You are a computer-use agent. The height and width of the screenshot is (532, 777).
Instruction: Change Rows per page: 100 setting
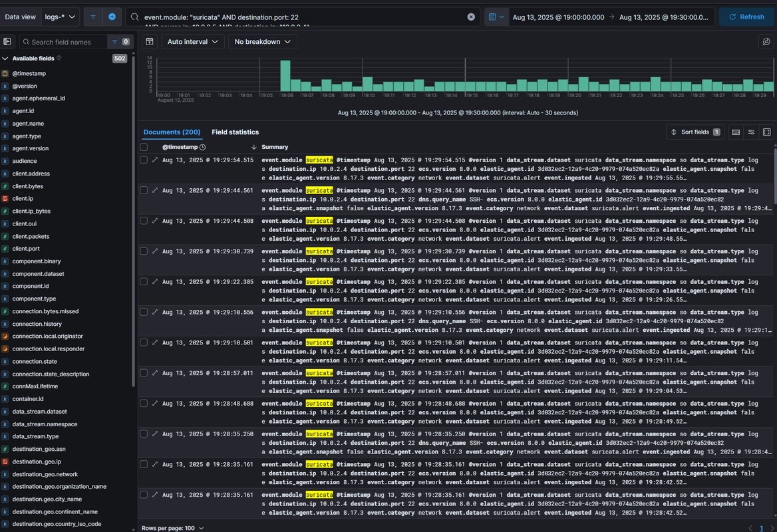[172, 528]
